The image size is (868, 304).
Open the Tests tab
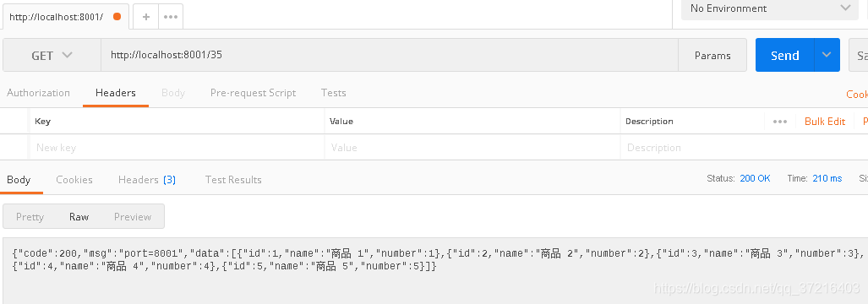[x=333, y=93]
